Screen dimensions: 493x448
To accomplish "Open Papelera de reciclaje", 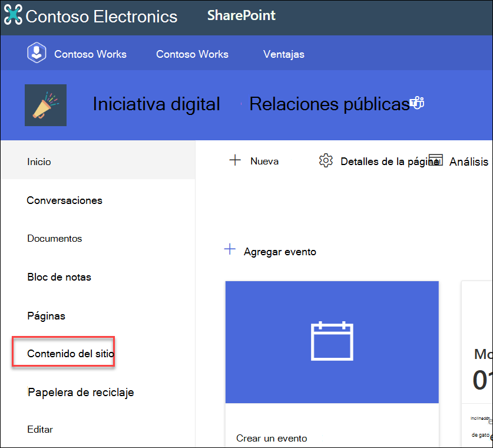I will pyautogui.click(x=81, y=393).
